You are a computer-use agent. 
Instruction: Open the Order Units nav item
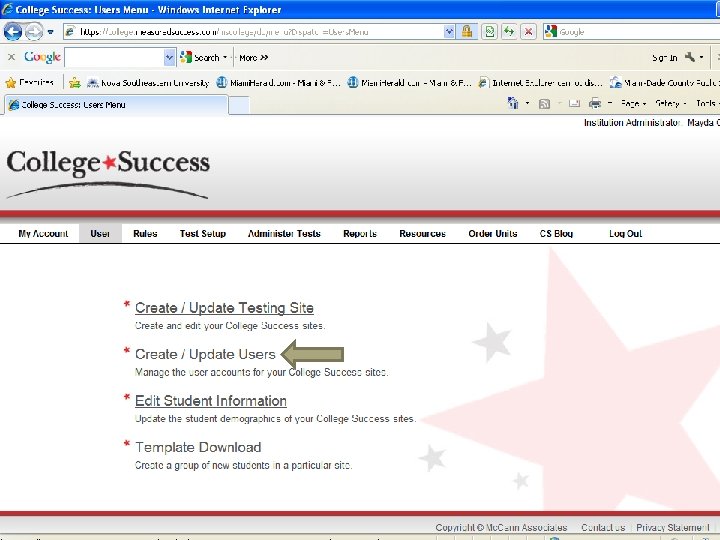(493, 233)
